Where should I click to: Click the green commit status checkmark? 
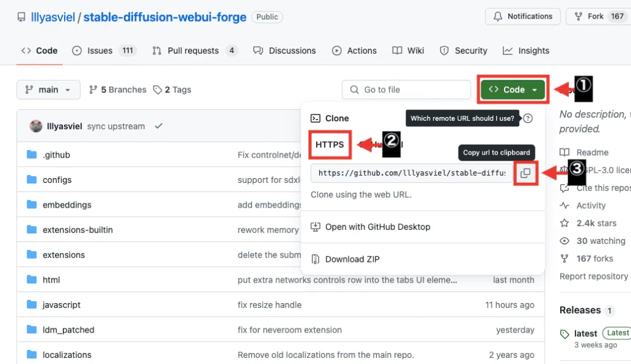coord(158,126)
